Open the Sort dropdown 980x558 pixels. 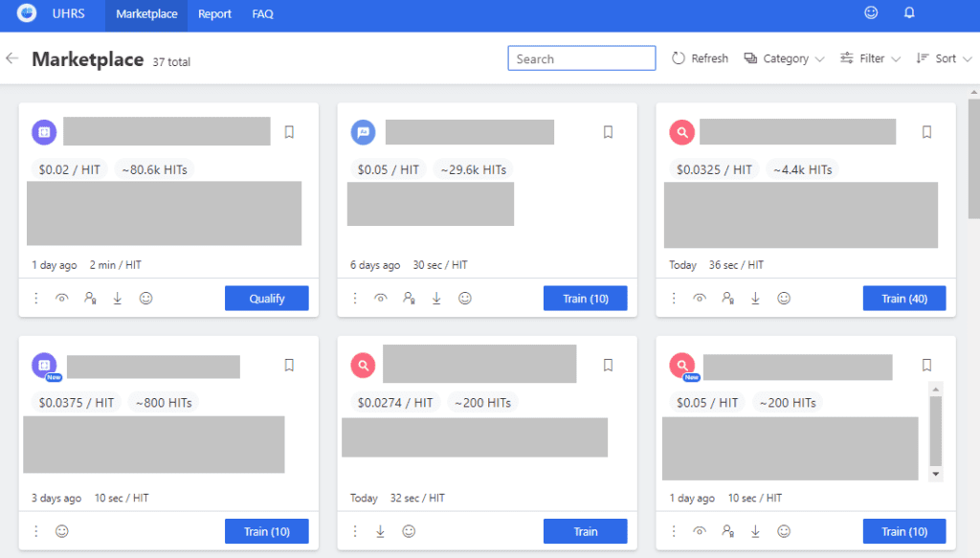pyautogui.click(x=944, y=58)
